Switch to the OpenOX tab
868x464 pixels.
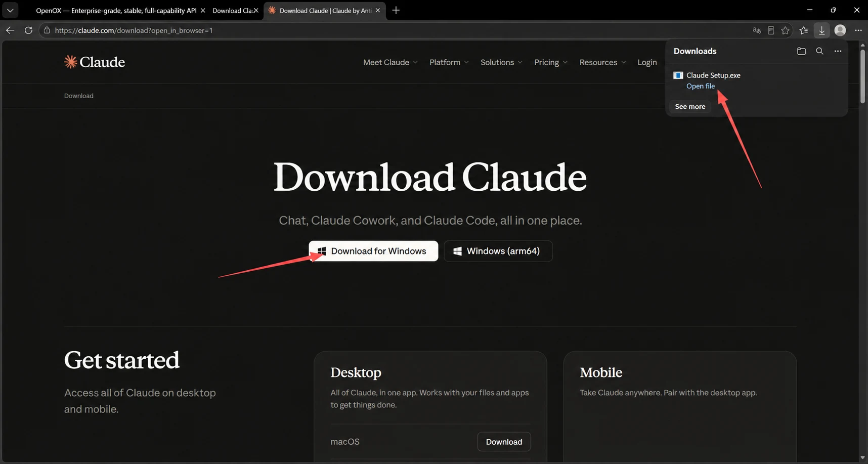pyautogui.click(x=116, y=10)
